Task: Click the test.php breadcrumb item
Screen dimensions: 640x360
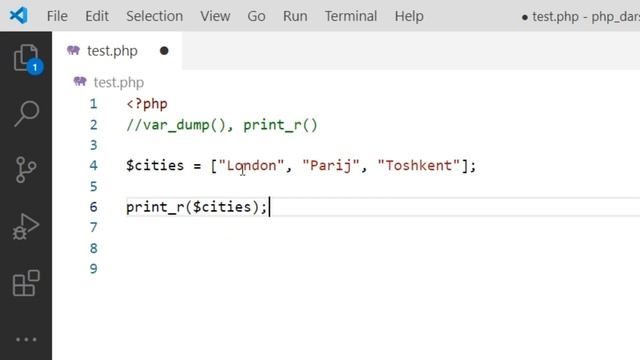Action: tap(119, 82)
